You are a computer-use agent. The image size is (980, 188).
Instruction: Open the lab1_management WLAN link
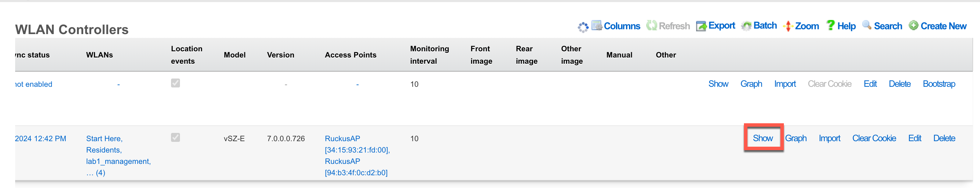coord(118,161)
